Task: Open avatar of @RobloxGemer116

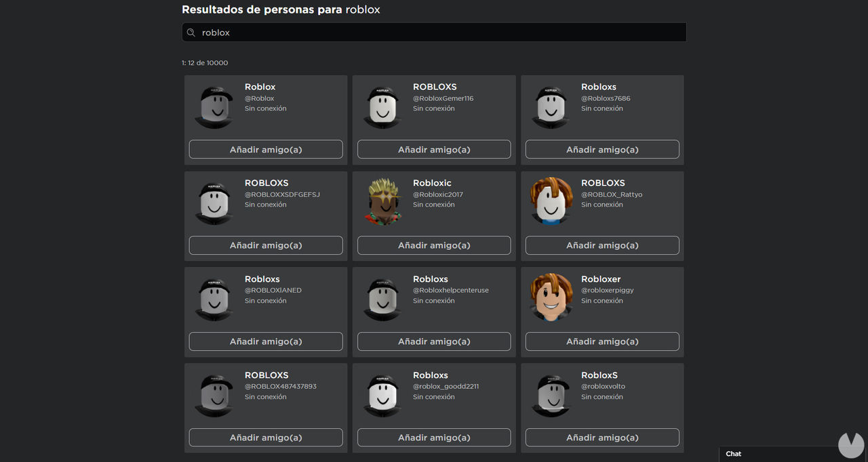Action: click(x=382, y=107)
